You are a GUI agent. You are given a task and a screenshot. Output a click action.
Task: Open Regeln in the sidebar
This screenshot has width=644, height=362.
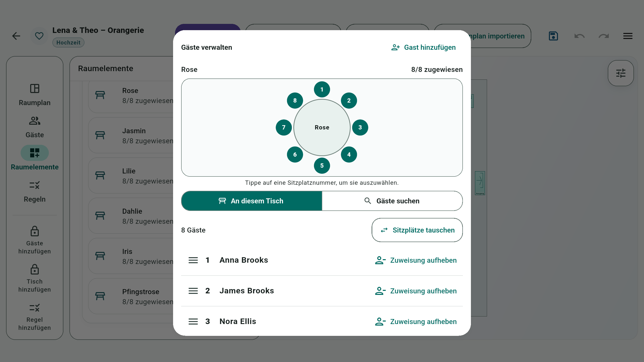35,192
